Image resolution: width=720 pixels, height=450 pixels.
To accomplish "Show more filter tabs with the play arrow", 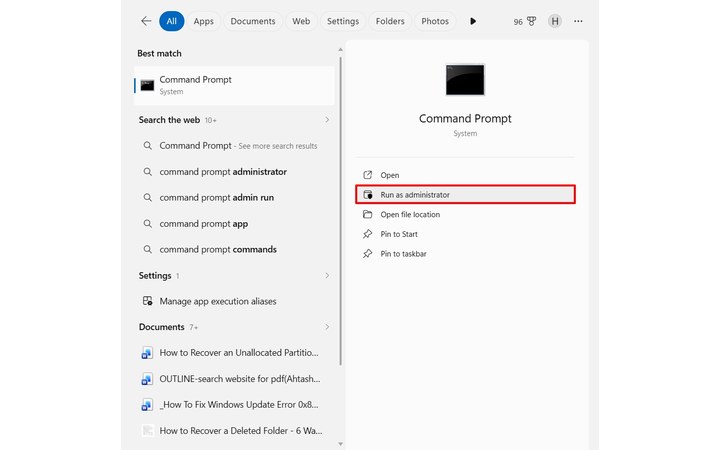I will tap(473, 21).
